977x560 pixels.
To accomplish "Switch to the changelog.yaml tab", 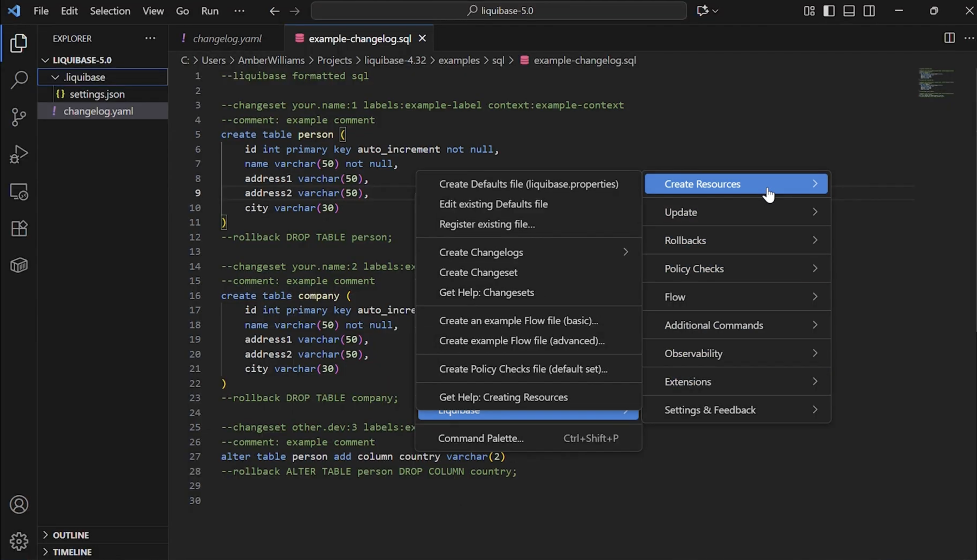I will click(x=227, y=38).
